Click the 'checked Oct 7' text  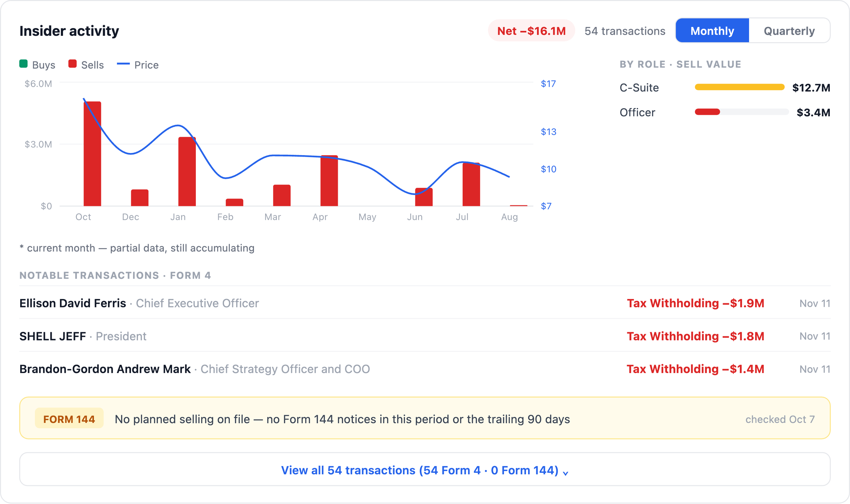pos(780,419)
